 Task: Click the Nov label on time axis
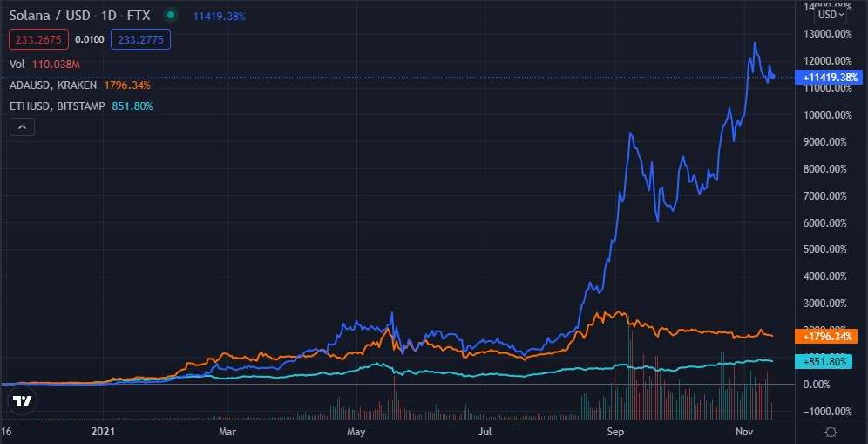(x=744, y=431)
